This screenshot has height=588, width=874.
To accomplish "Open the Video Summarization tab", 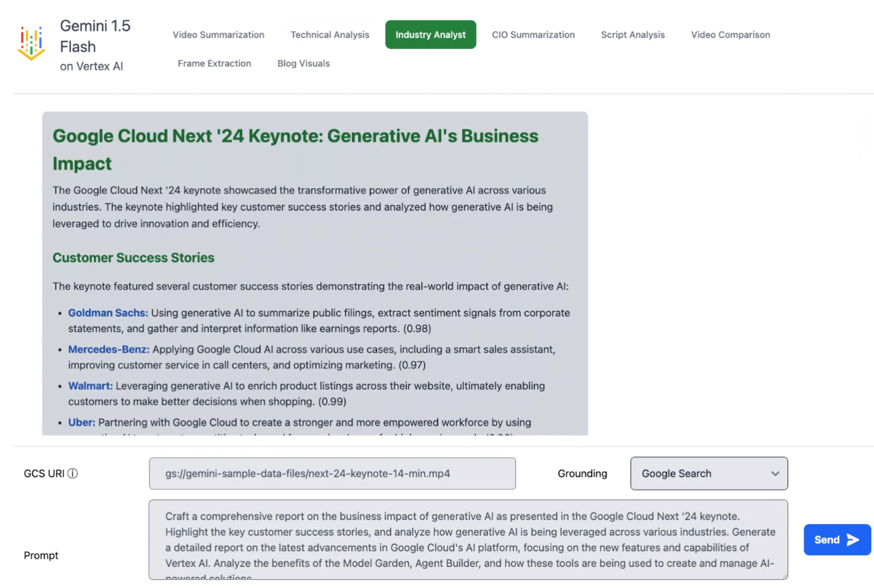I will click(x=218, y=35).
